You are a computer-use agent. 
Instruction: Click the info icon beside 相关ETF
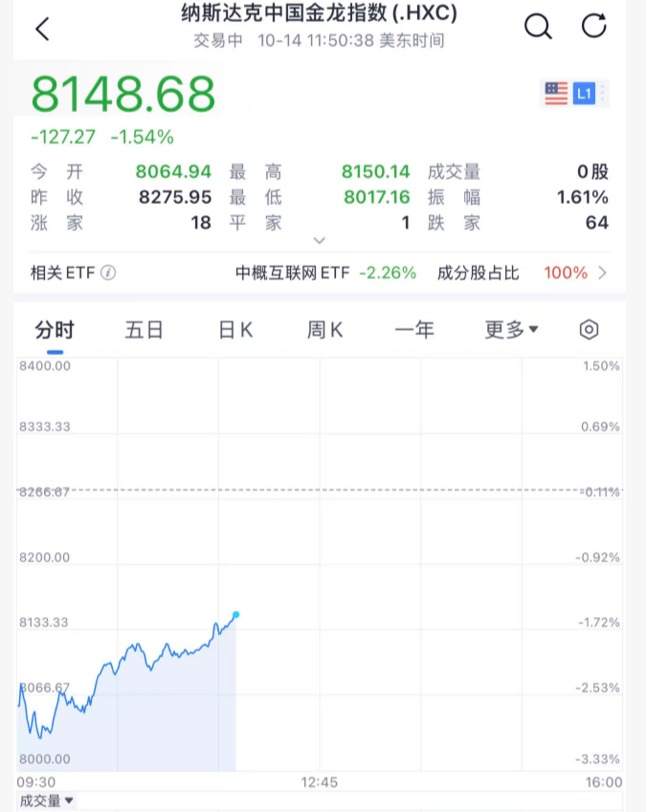(108, 274)
